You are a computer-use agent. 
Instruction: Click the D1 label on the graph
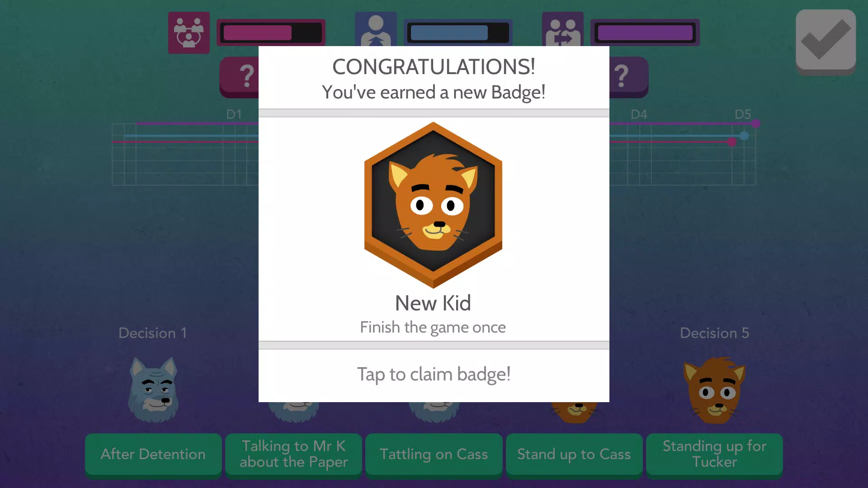tap(234, 114)
